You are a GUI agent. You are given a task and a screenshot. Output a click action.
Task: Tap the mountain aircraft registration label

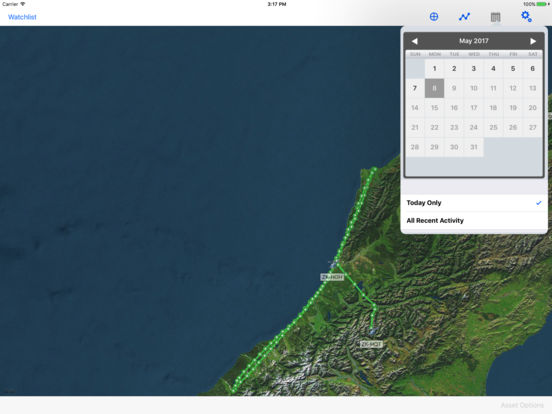371,344
